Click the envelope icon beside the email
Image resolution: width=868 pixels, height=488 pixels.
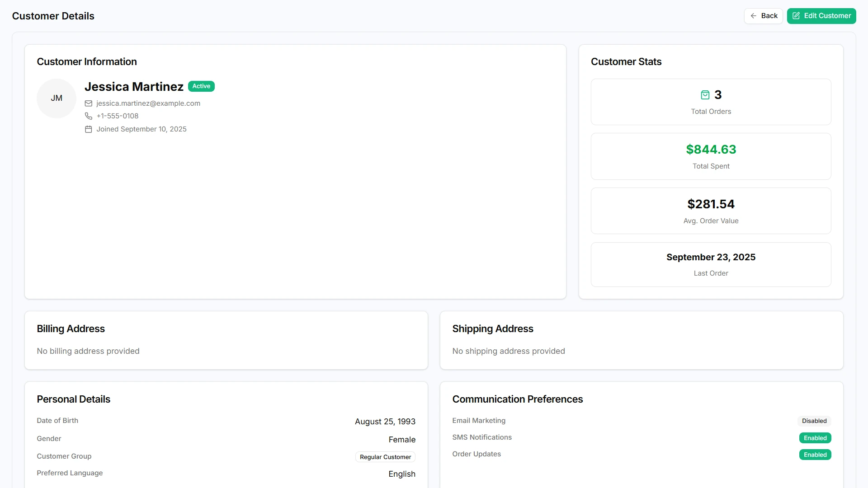pos(89,103)
